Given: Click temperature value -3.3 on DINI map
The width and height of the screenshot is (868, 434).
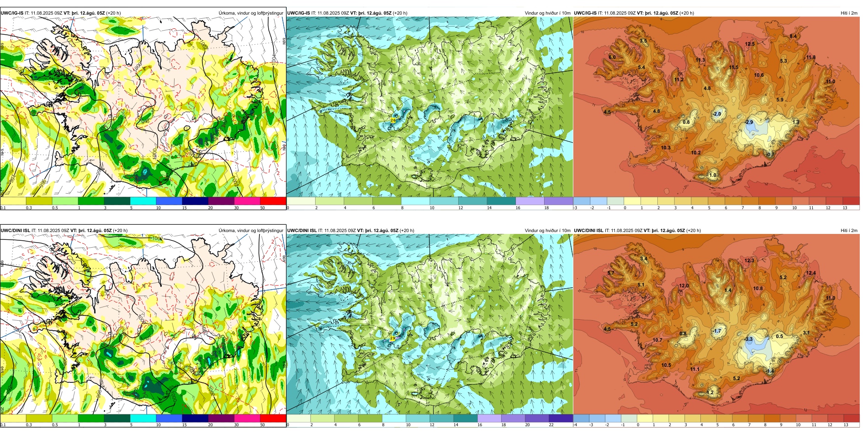Looking at the screenshot, I should pos(748,339).
